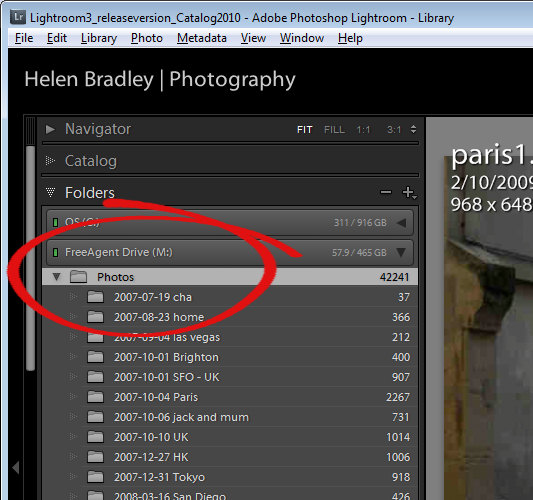Click the folder icon beside 2007-12-31 Tokyo
The image size is (533, 500).
pyautogui.click(x=95, y=477)
